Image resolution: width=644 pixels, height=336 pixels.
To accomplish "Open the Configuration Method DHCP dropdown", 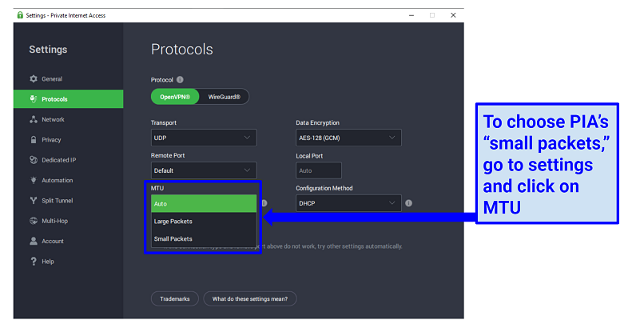I will click(348, 203).
